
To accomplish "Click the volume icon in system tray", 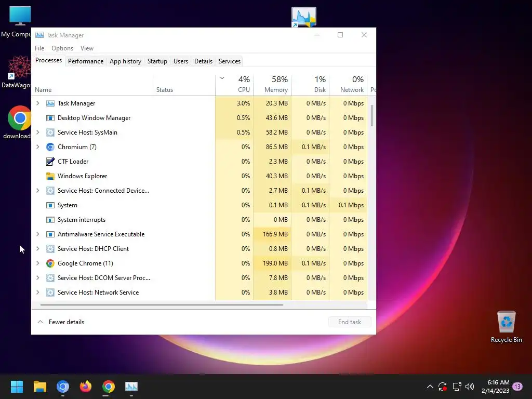I will point(470,387).
